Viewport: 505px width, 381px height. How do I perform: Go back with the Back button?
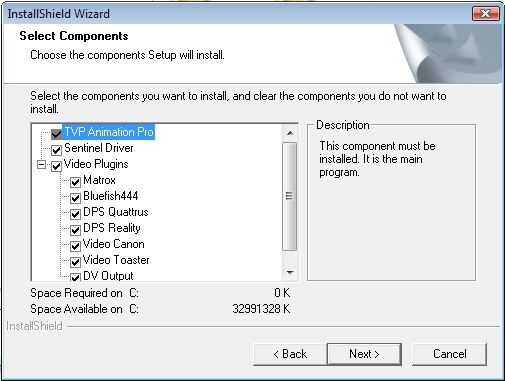click(290, 354)
